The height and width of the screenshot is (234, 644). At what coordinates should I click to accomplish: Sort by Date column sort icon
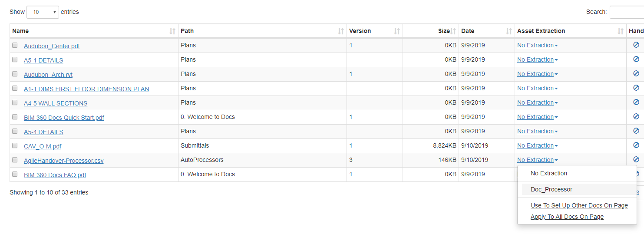pyautogui.click(x=509, y=31)
